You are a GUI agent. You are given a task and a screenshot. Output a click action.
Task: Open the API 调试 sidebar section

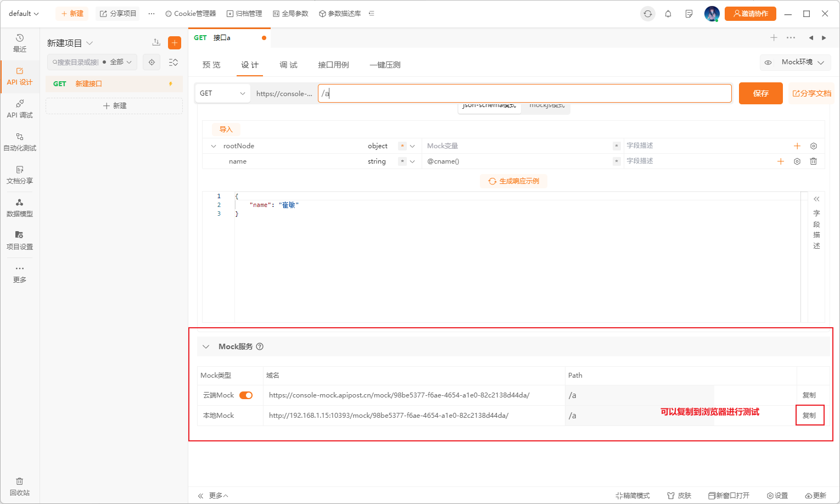pyautogui.click(x=20, y=109)
